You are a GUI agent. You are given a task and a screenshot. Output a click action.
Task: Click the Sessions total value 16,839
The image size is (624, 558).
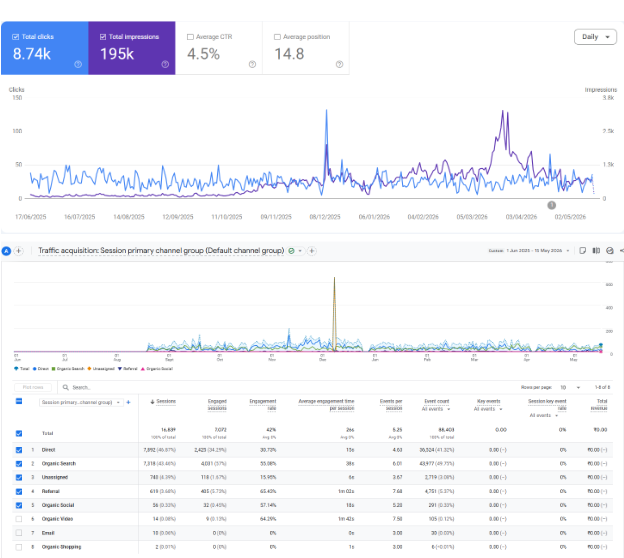tap(168, 430)
